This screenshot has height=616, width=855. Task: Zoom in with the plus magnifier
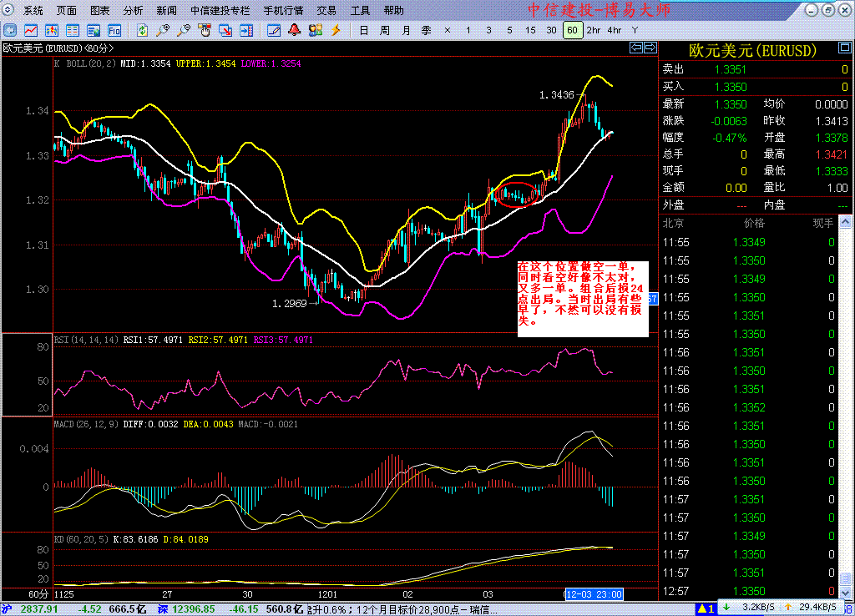coord(163,31)
